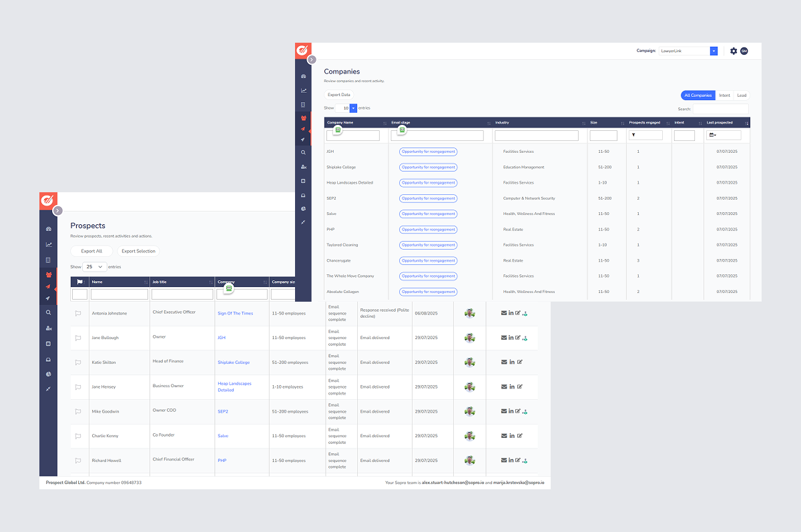Screen dimensions: 801x532
Task: Click the green add-user icon in Mike Goodwin's row
Action: click(x=525, y=412)
